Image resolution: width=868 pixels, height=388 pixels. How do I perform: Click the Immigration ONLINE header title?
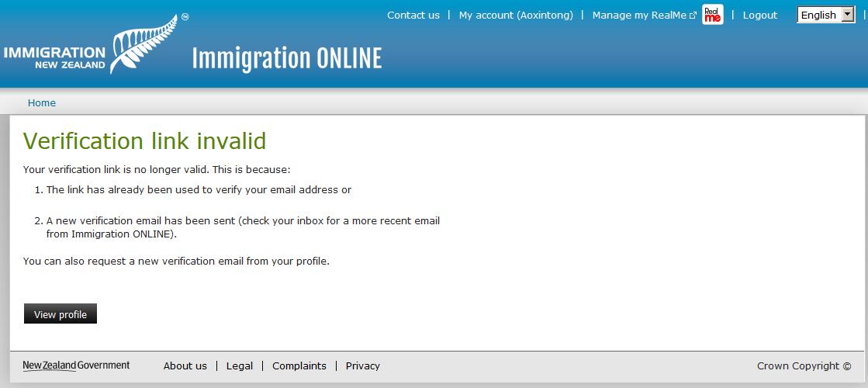click(x=286, y=58)
